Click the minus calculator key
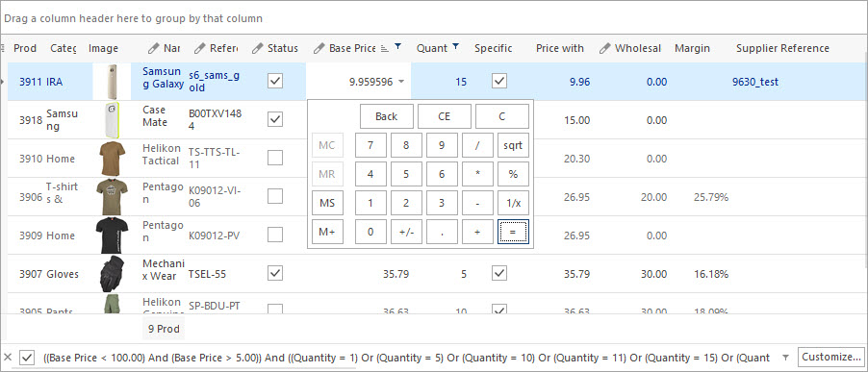The image size is (868, 372). pyautogui.click(x=477, y=203)
